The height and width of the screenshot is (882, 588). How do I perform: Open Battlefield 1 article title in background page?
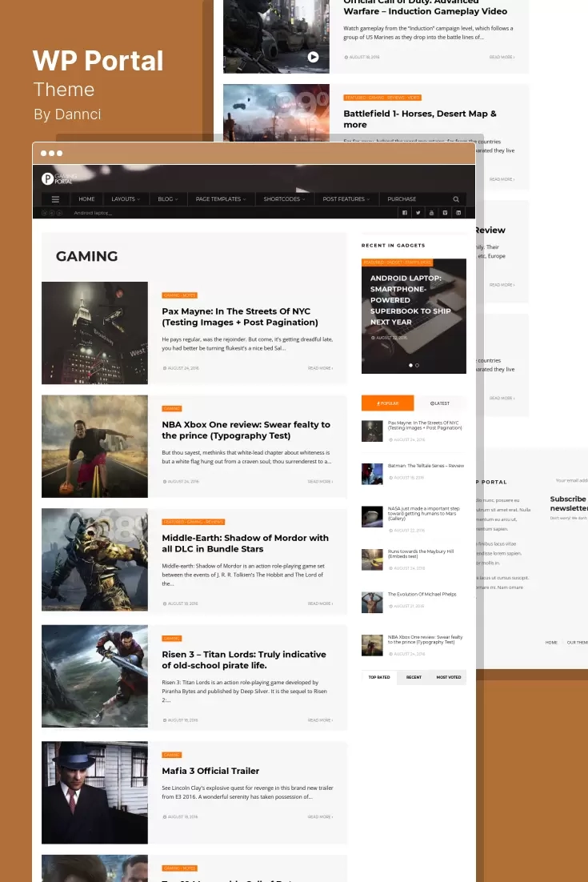pyautogui.click(x=420, y=119)
